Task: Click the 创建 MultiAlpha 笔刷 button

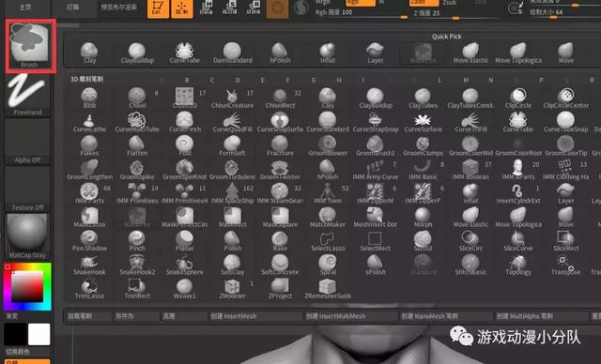Action: (541, 316)
